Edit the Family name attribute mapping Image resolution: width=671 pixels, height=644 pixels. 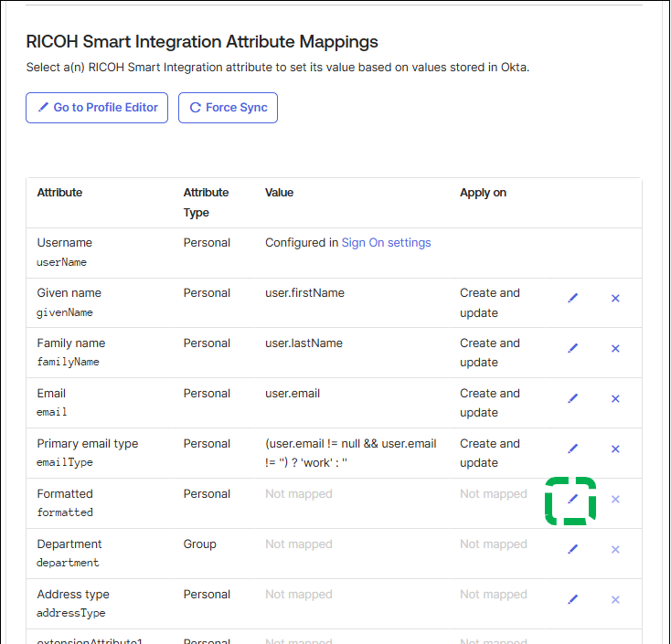[573, 349]
